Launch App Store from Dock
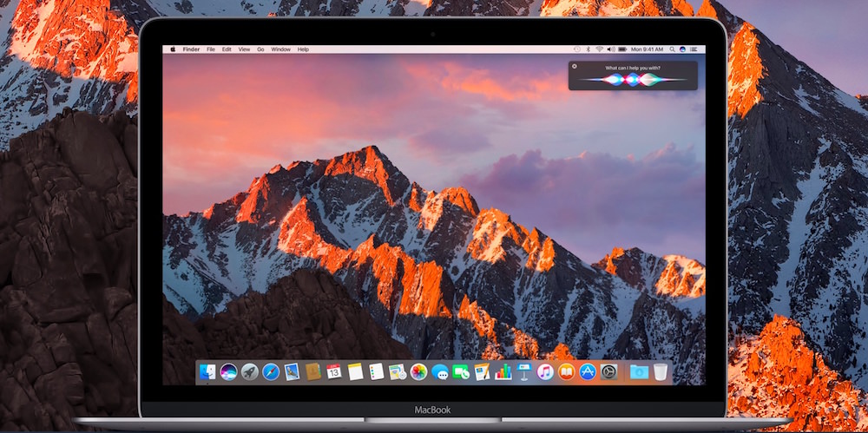This screenshot has height=433, width=868. (x=588, y=371)
